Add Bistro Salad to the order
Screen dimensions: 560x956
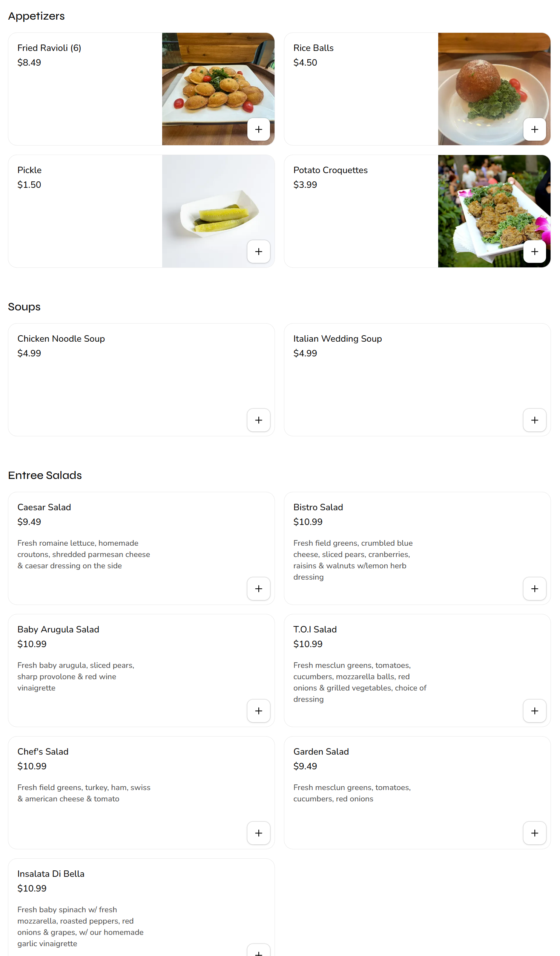coord(535,588)
